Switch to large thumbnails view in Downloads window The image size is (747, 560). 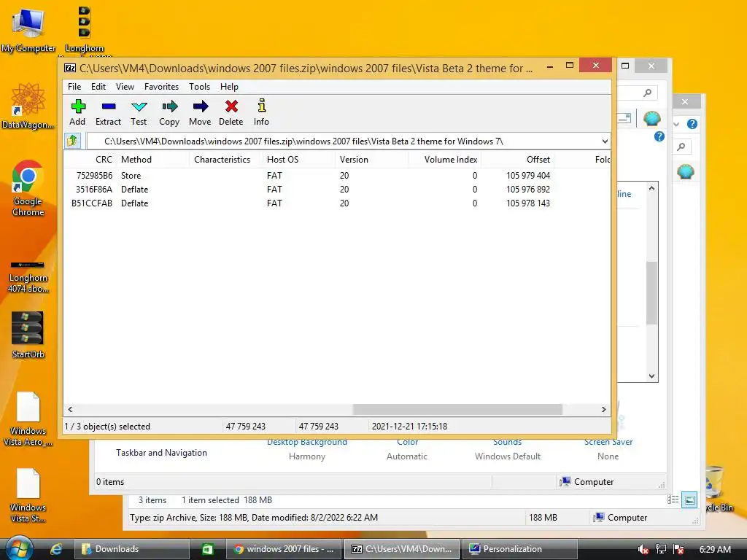pyautogui.click(x=689, y=500)
